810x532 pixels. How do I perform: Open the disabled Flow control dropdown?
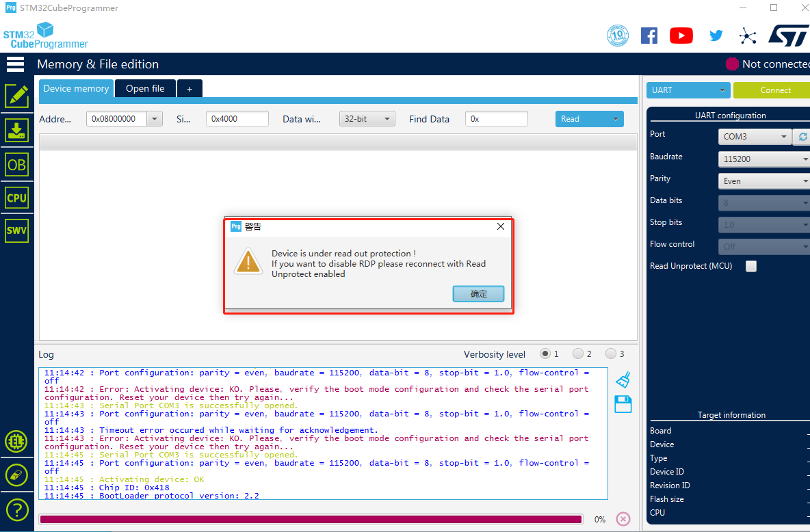point(764,246)
